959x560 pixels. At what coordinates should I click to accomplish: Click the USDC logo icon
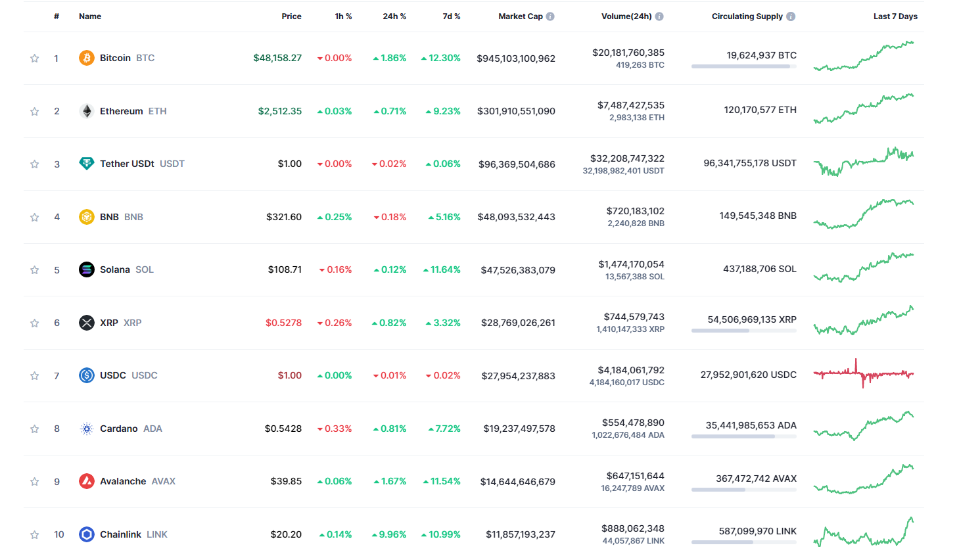(87, 375)
